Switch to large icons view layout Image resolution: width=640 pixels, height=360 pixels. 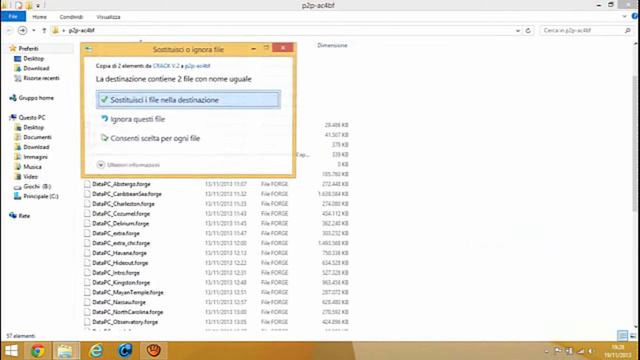[x=633, y=336]
